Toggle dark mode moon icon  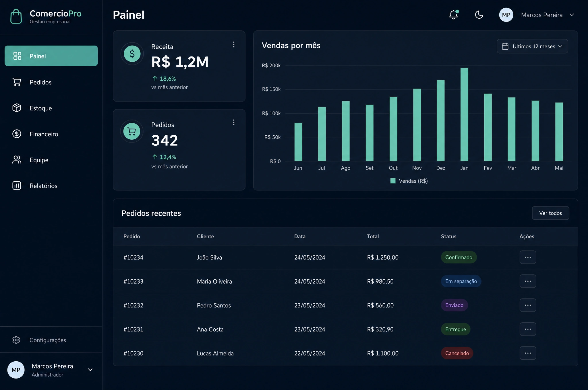click(x=479, y=15)
